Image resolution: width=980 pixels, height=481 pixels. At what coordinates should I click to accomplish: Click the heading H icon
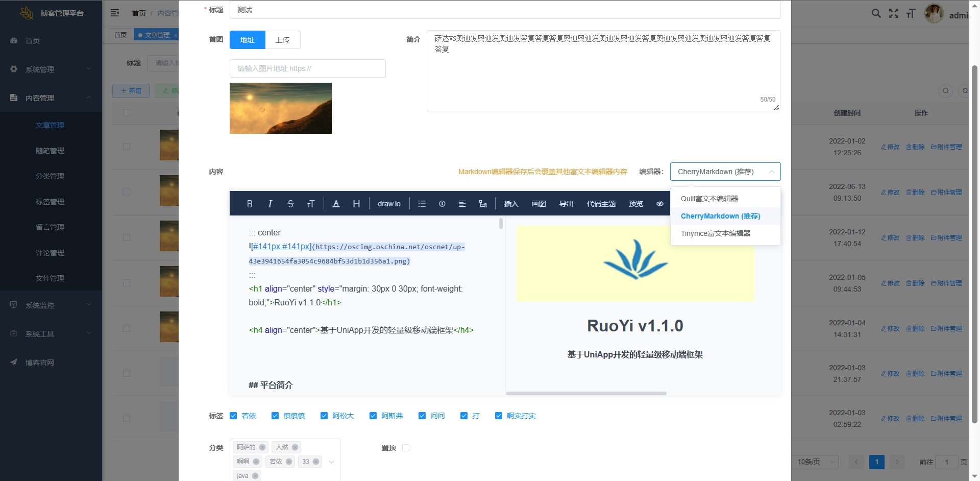356,204
